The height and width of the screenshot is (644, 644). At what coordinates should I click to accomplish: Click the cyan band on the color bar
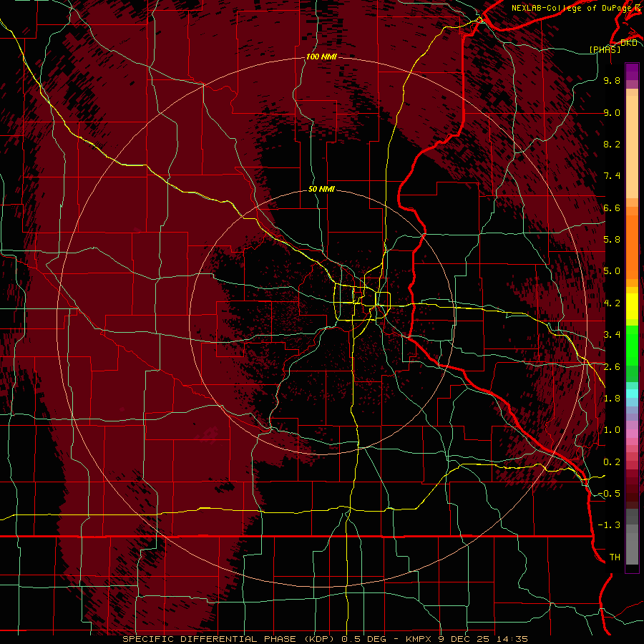point(632,393)
